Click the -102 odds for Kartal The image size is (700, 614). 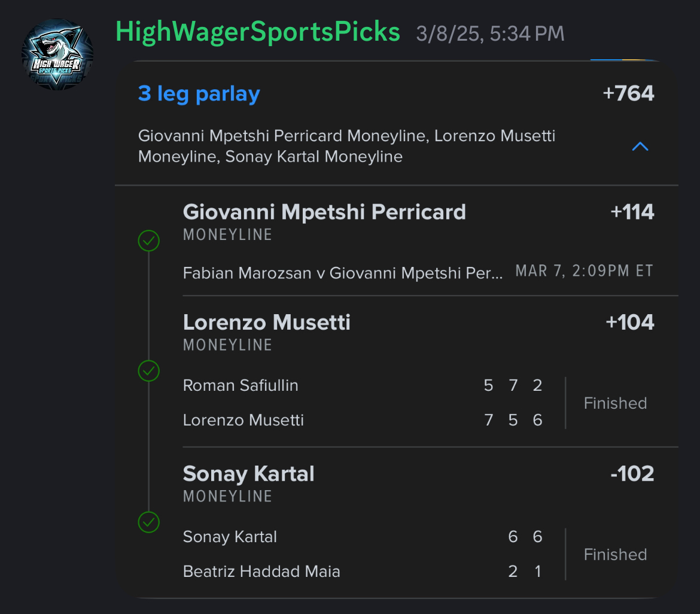pos(632,474)
